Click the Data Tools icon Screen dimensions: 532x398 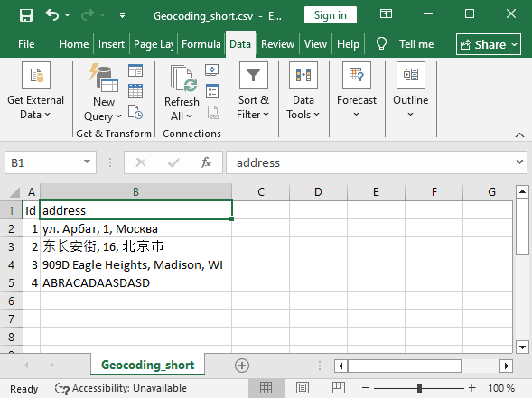(x=303, y=75)
